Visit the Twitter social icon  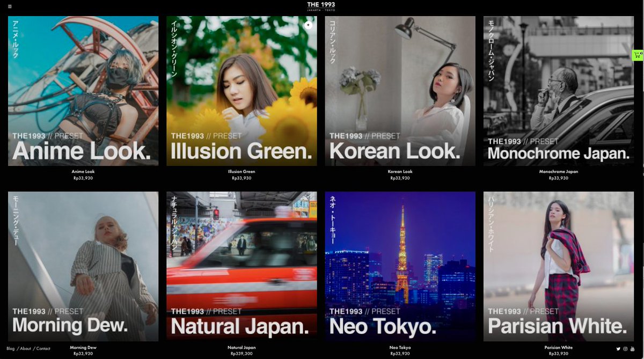pyautogui.click(x=619, y=349)
